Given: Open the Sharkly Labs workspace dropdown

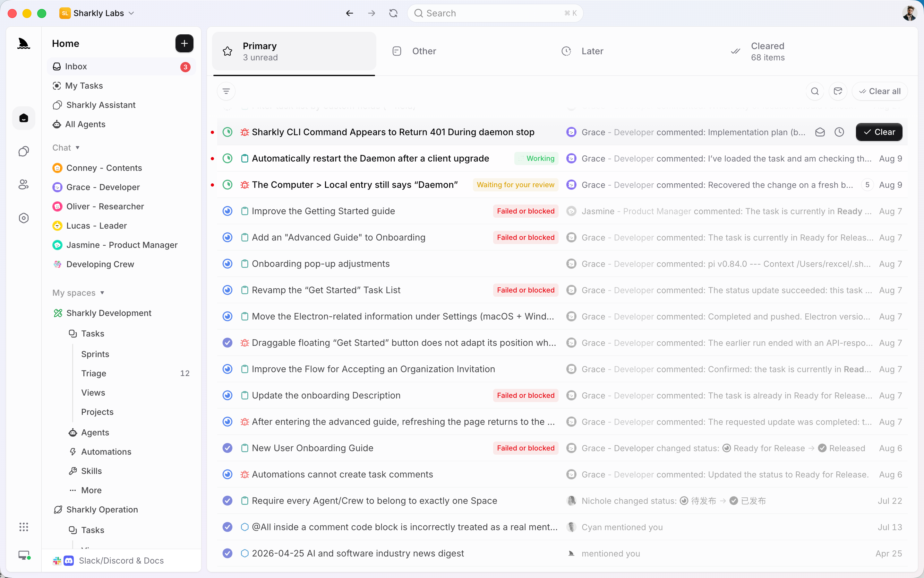Looking at the screenshot, I should pyautogui.click(x=97, y=13).
